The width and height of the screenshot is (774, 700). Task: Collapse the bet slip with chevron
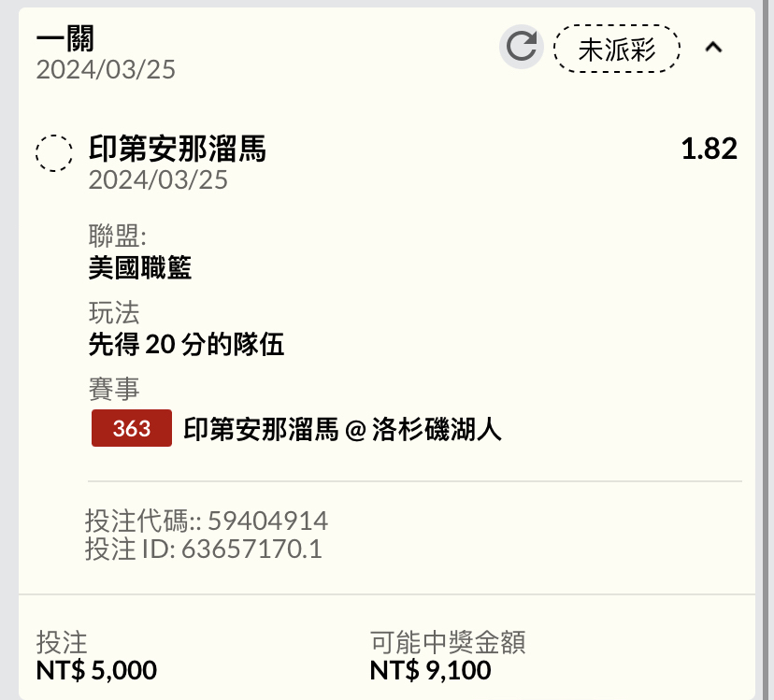713,47
